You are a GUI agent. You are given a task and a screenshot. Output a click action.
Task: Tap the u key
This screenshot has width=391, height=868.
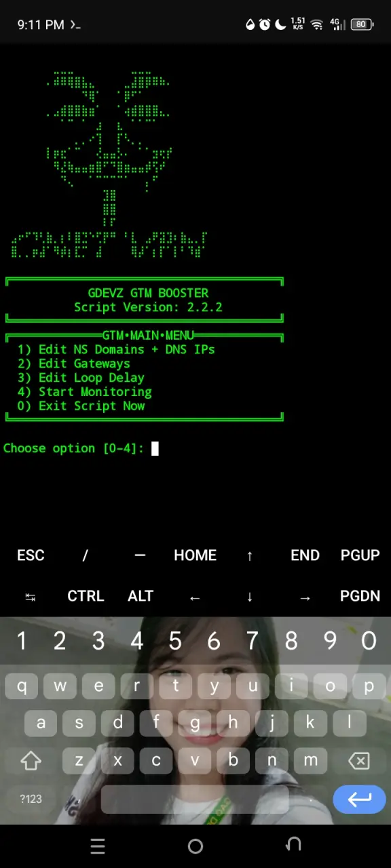253,686
